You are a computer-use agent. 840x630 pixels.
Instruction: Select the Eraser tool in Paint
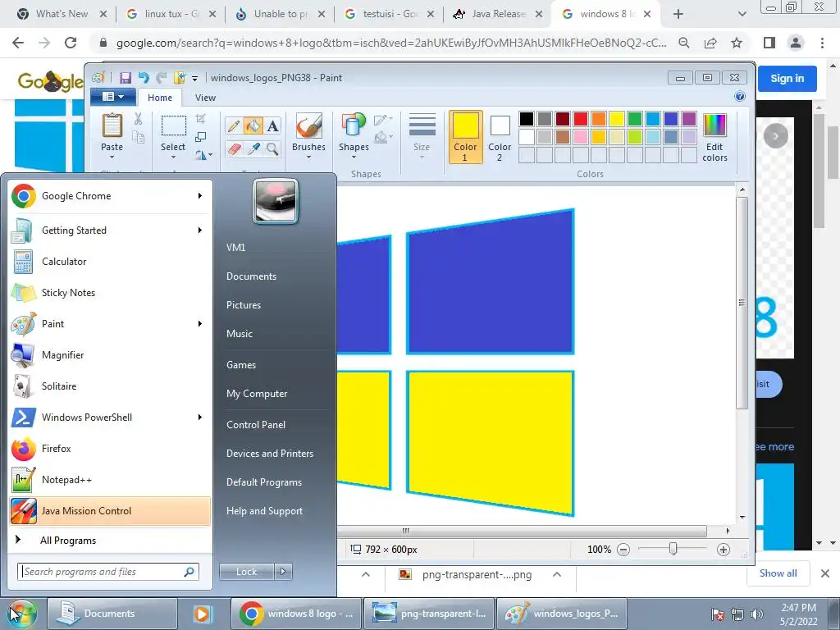point(234,149)
